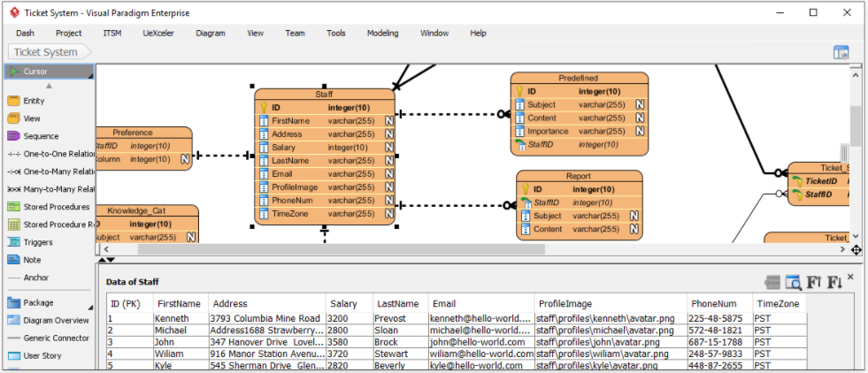The height and width of the screenshot is (373, 868).
Task: Pick the Note tool from the palette
Action: 32,260
